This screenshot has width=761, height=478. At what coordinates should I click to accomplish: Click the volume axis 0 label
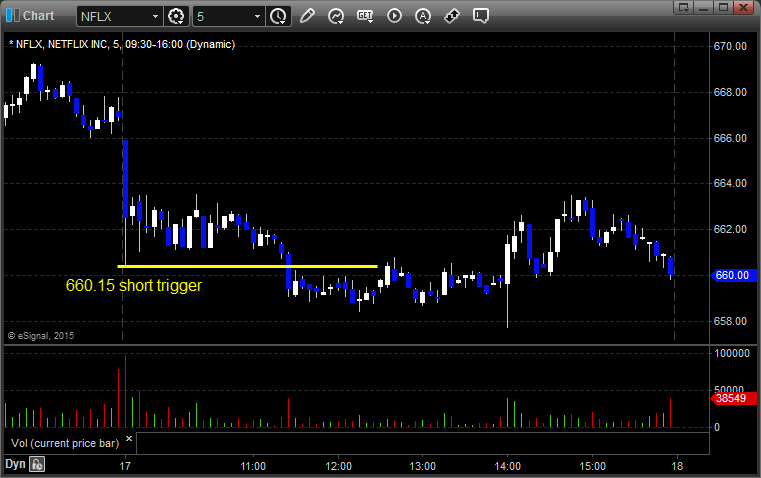click(x=717, y=428)
